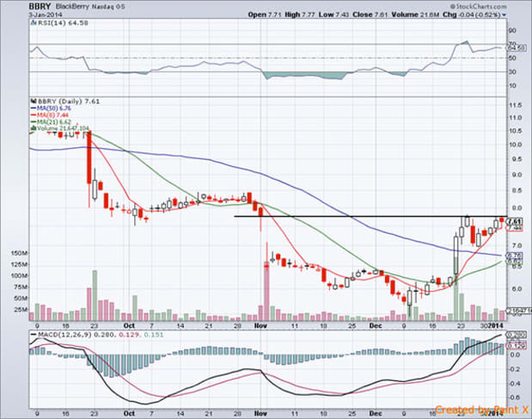The height and width of the screenshot is (419, 532).
Task: Open the dropdown arrow next to Chg value
Action: click(x=504, y=15)
